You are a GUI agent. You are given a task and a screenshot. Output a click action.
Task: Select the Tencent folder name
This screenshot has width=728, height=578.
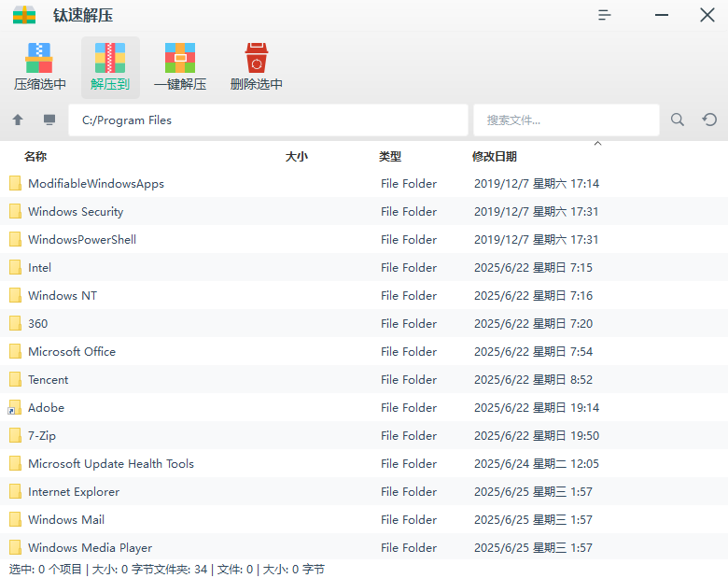pyautogui.click(x=48, y=380)
